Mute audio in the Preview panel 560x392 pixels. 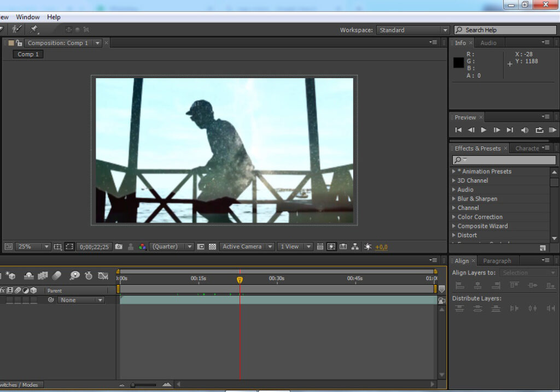tap(524, 130)
